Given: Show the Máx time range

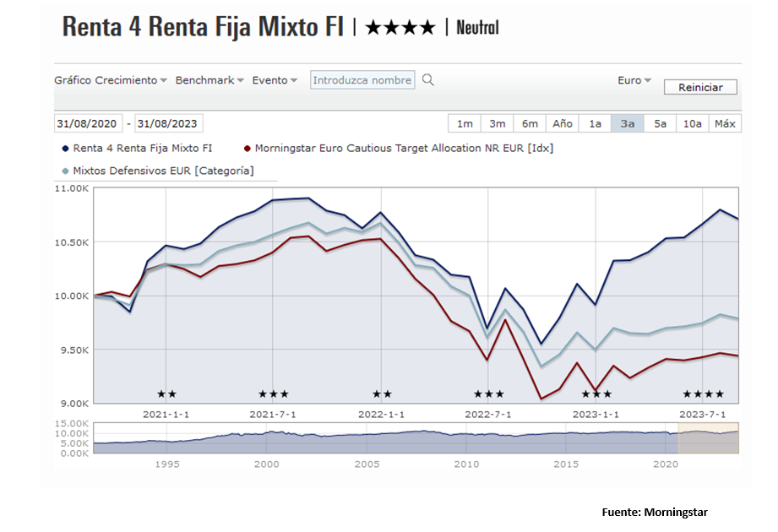Looking at the screenshot, I should [x=725, y=123].
